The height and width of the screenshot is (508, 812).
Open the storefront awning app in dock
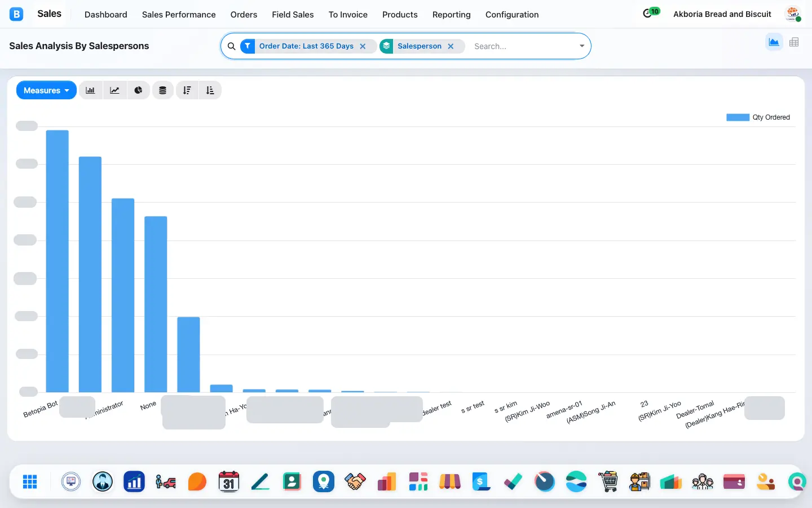(x=450, y=481)
